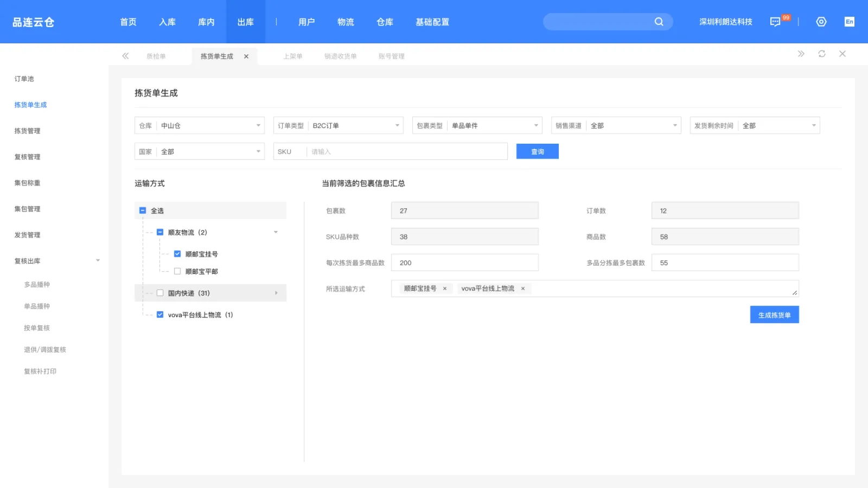Remove the vova平台线上物流 tag

(x=523, y=288)
